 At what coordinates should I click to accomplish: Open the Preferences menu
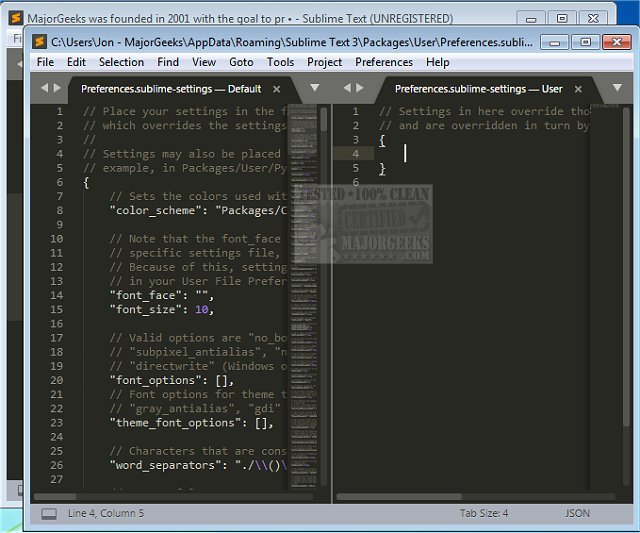[384, 62]
